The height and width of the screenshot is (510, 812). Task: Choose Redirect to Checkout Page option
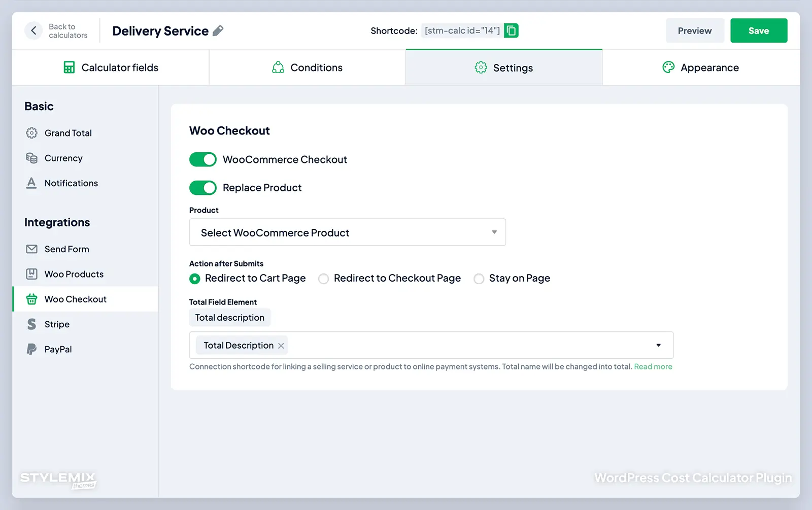[x=323, y=279]
